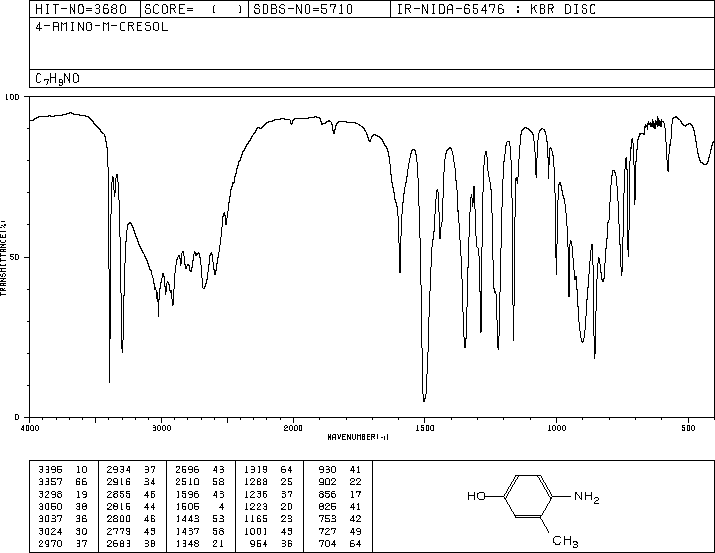Select the 1437 peak table value
715x553 pixels.
click(x=187, y=531)
